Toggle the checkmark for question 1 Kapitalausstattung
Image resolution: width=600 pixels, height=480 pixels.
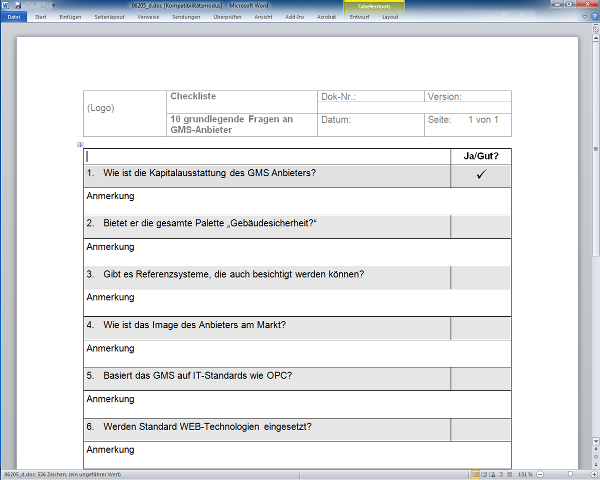481,175
